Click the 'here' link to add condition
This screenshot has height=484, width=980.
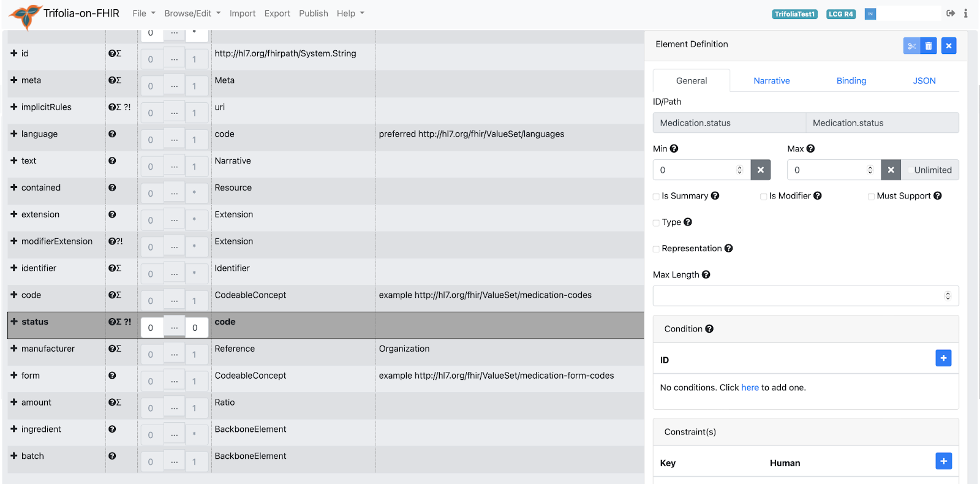click(750, 388)
